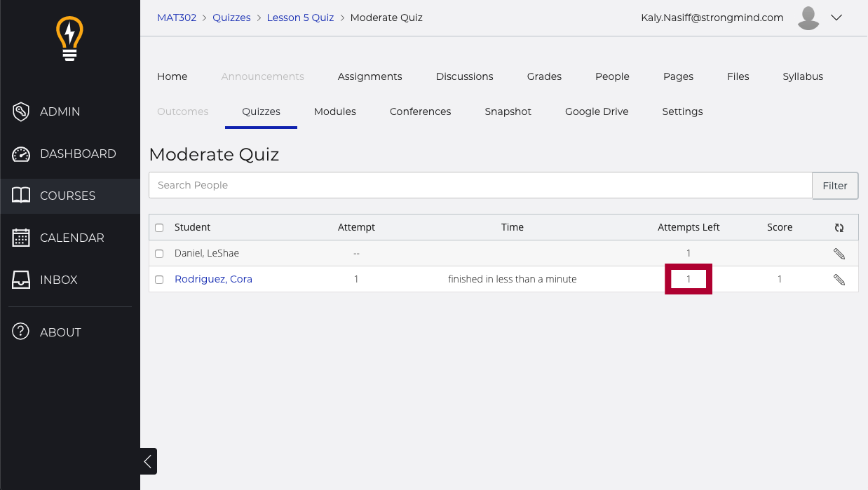
Task: Check the box for Daniel, LeShae
Action: (x=159, y=253)
